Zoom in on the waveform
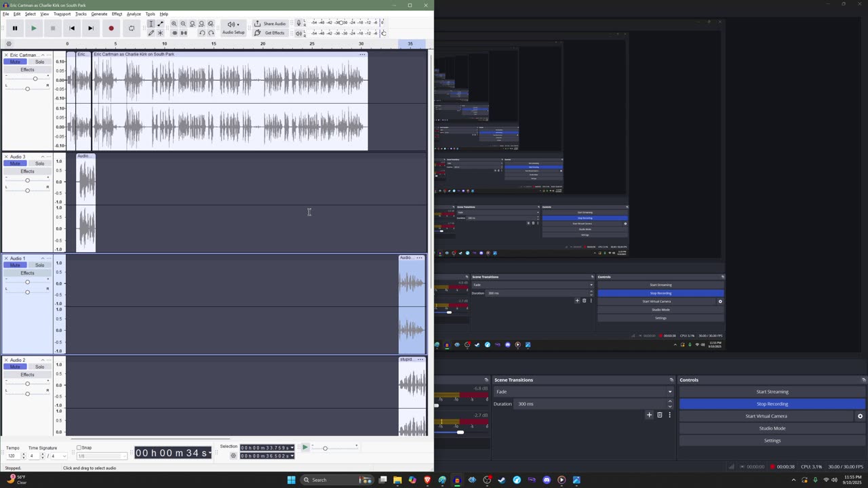The image size is (868, 488). 174,24
